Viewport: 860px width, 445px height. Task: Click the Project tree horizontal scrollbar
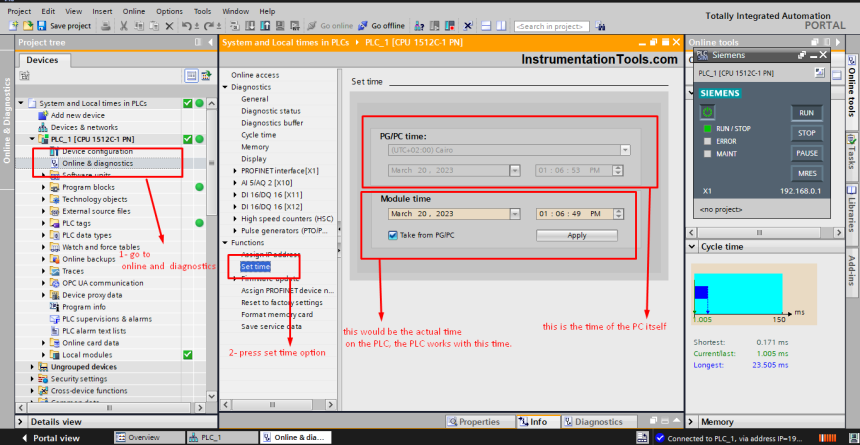(110, 408)
